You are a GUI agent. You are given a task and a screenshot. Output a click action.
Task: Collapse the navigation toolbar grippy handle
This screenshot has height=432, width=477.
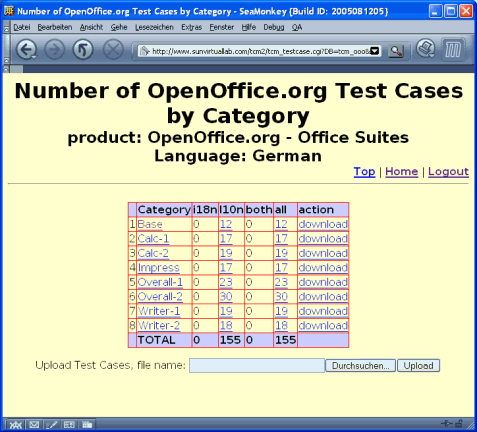6,50
